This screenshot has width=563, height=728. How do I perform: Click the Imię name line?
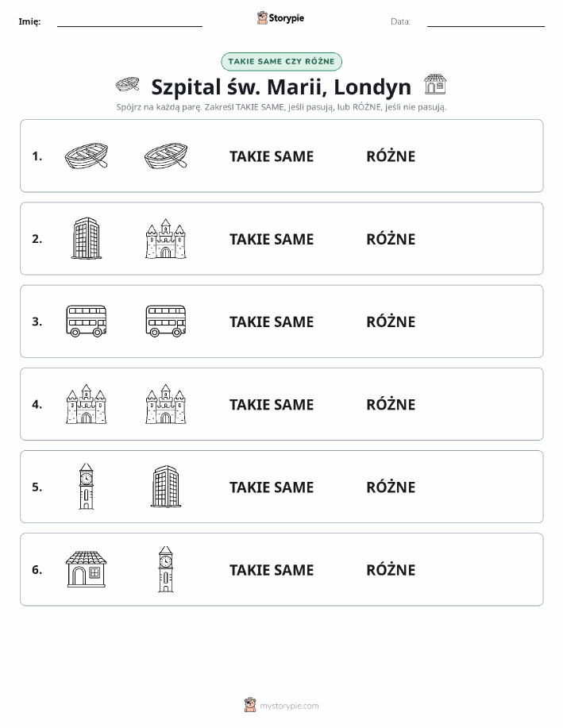[x=129, y=22]
